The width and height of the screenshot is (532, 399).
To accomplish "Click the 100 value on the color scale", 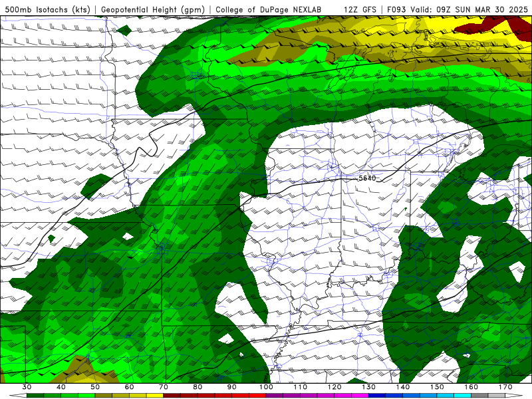I will click(266, 387).
